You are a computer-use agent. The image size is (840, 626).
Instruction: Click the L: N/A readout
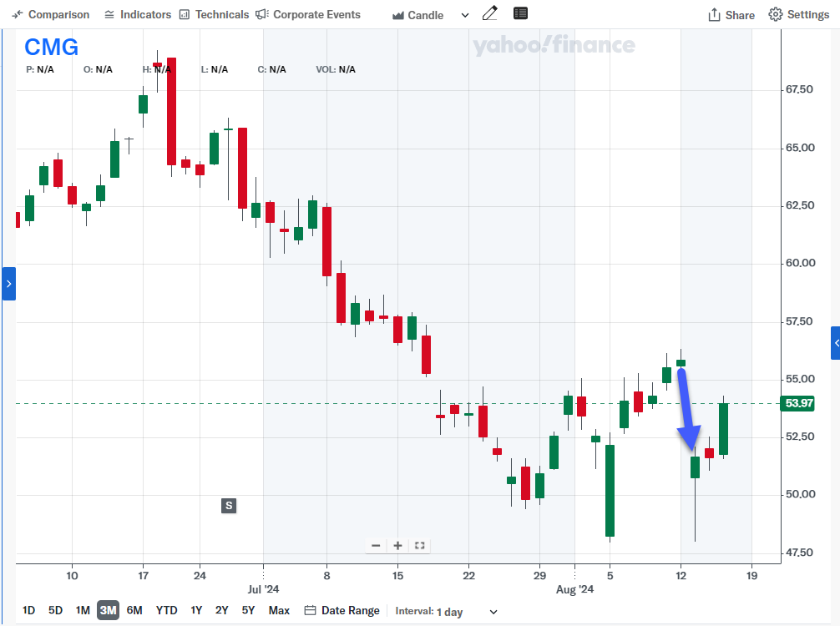[215, 69]
